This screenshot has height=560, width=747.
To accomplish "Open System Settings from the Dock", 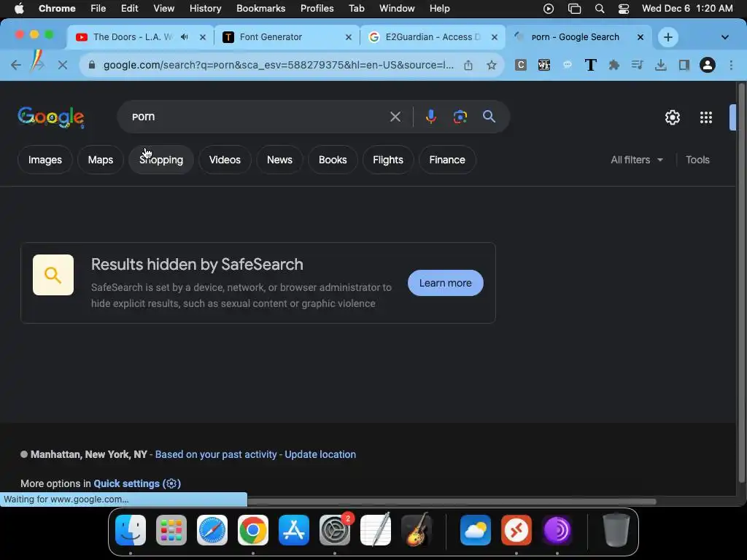I will click(x=335, y=530).
